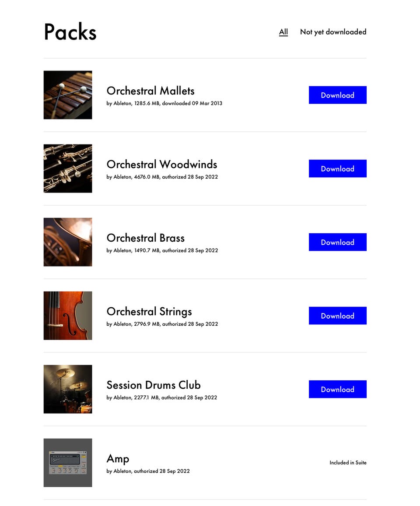Open the Session Drums Club title link
Viewport: 420px width, 506px height.
[154, 385]
